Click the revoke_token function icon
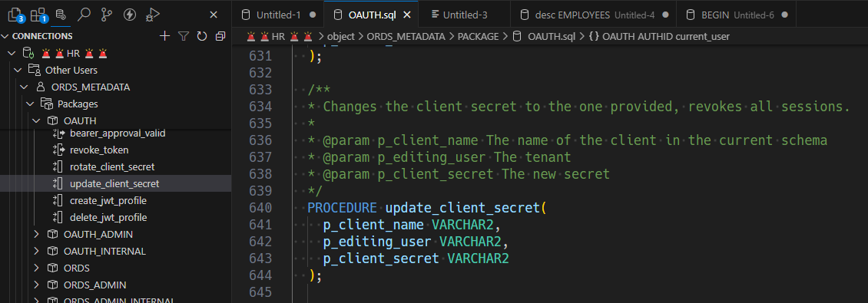 click(58, 150)
